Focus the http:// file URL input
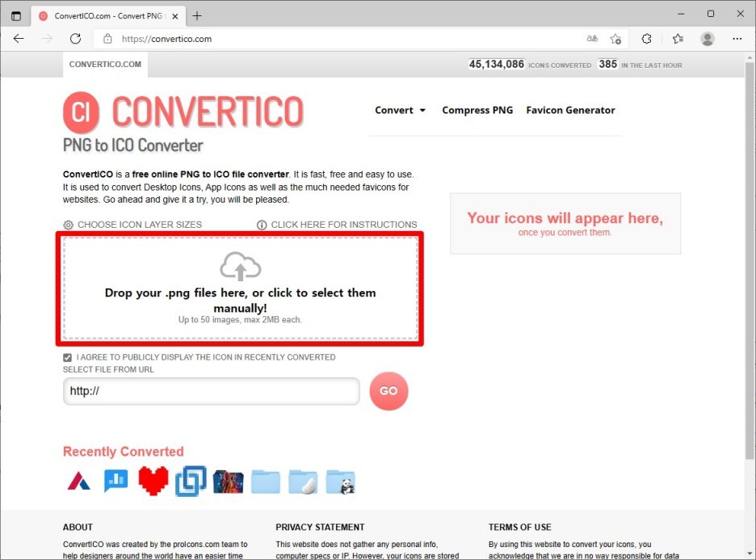This screenshot has width=756, height=560. [211, 391]
